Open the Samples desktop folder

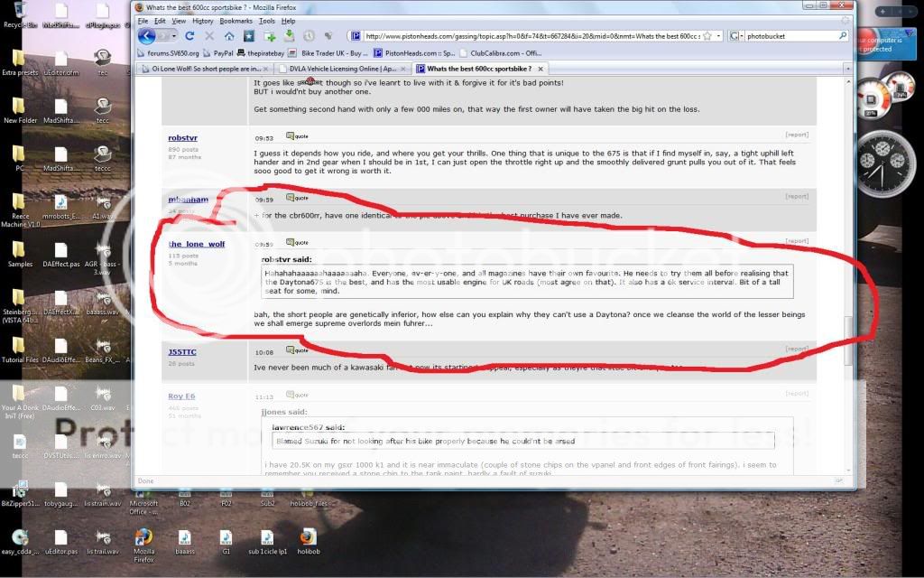tap(20, 255)
